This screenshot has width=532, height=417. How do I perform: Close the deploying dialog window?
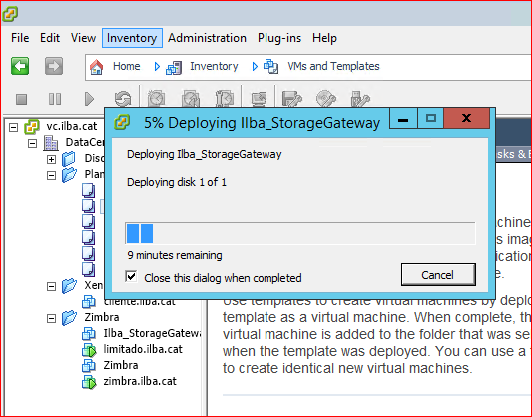click(x=467, y=119)
